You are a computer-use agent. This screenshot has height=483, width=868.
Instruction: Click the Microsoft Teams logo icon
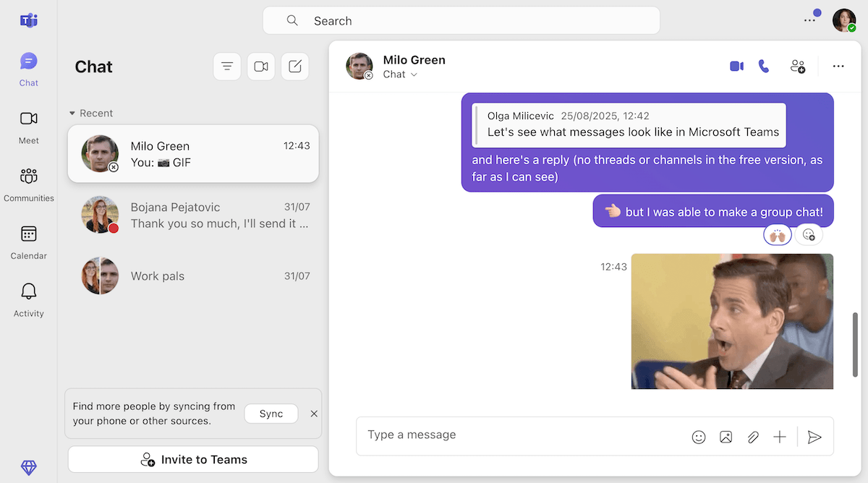click(29, 20)
